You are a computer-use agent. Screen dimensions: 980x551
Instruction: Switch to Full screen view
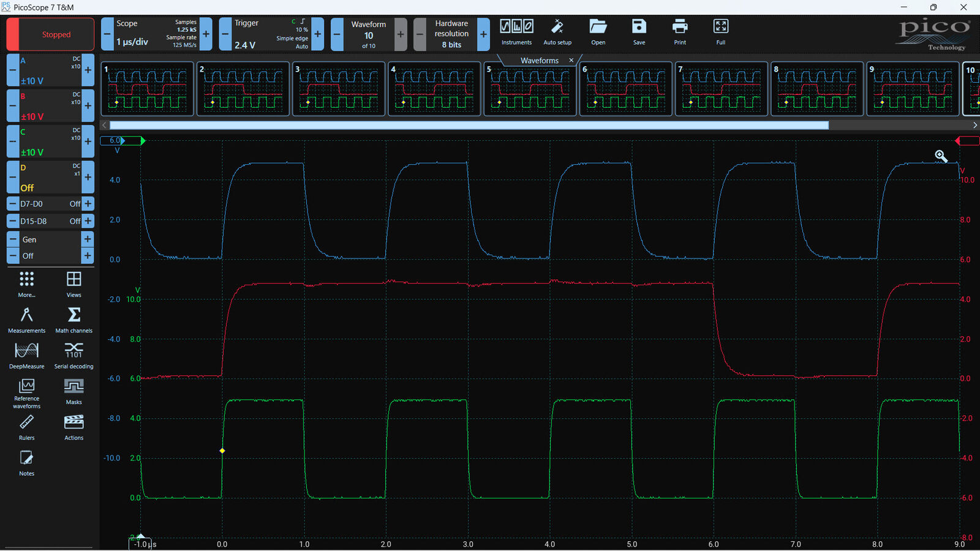(x=721, y=33)
